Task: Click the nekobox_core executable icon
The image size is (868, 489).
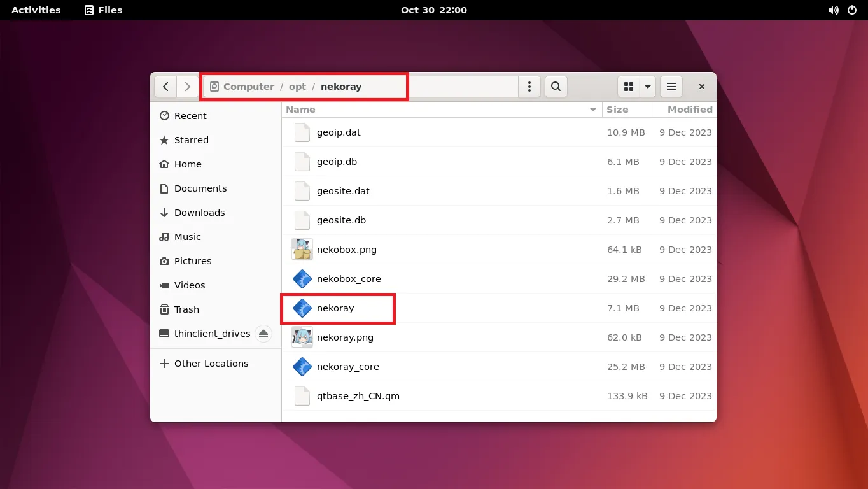Action: click(302, 279)
